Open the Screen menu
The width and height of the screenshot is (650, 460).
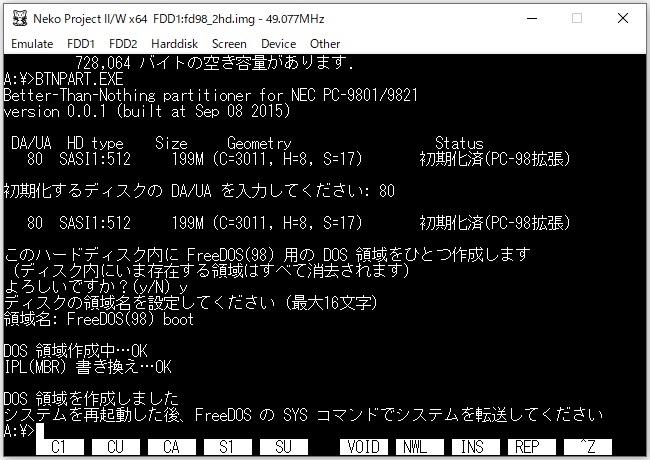[229, 44]
